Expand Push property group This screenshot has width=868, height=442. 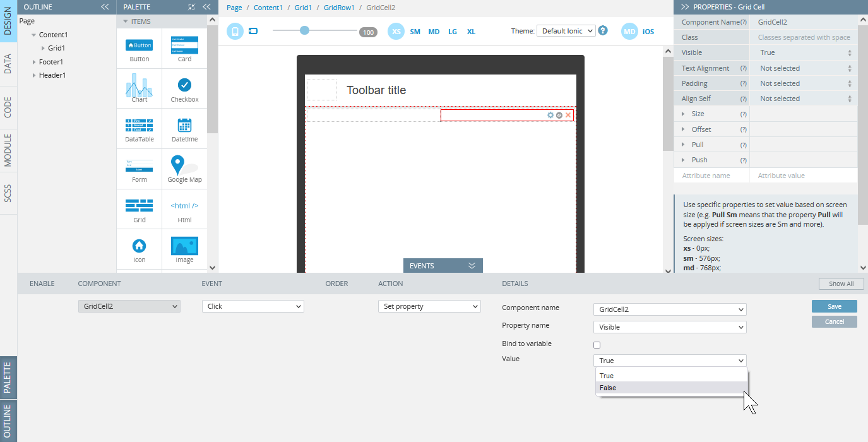pyautogui.click(x=684, y=160)
